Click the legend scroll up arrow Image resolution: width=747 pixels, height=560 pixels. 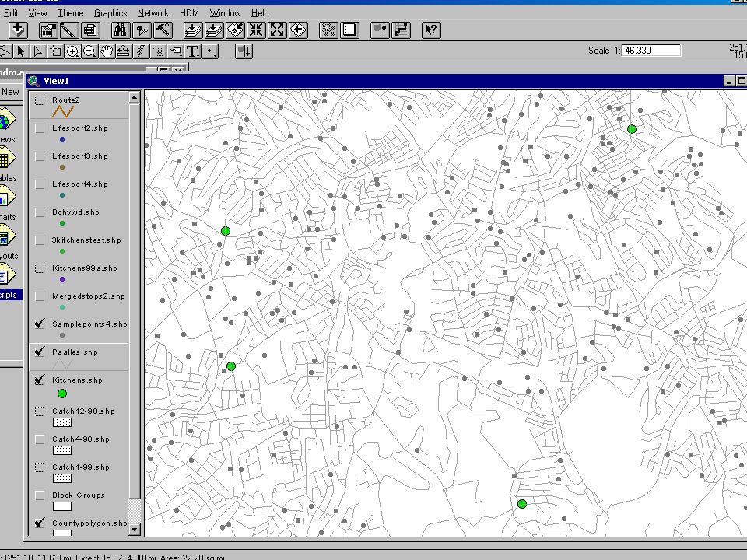135,98
